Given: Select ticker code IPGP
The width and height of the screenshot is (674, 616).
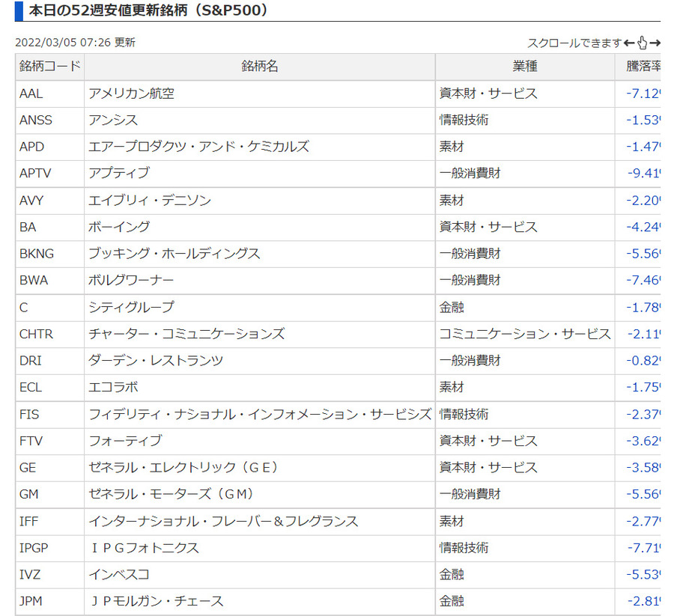Looking at the screenshot, I should pyautogui.click(x=34, y=548).
